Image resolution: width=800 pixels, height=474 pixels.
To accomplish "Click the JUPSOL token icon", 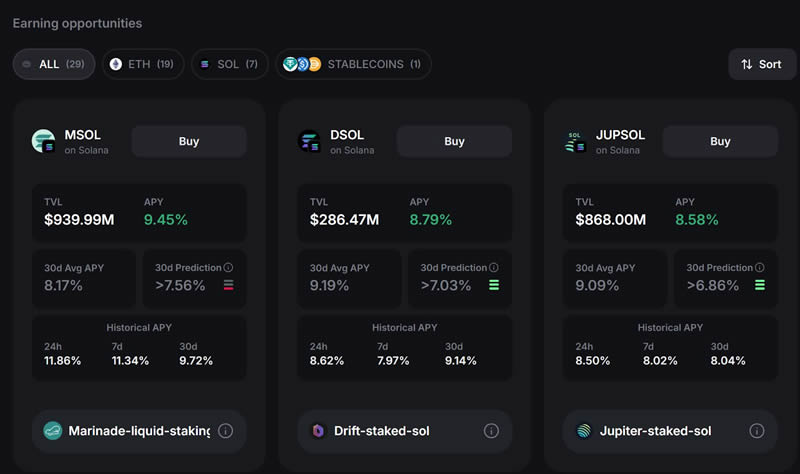I will point(575,141).
